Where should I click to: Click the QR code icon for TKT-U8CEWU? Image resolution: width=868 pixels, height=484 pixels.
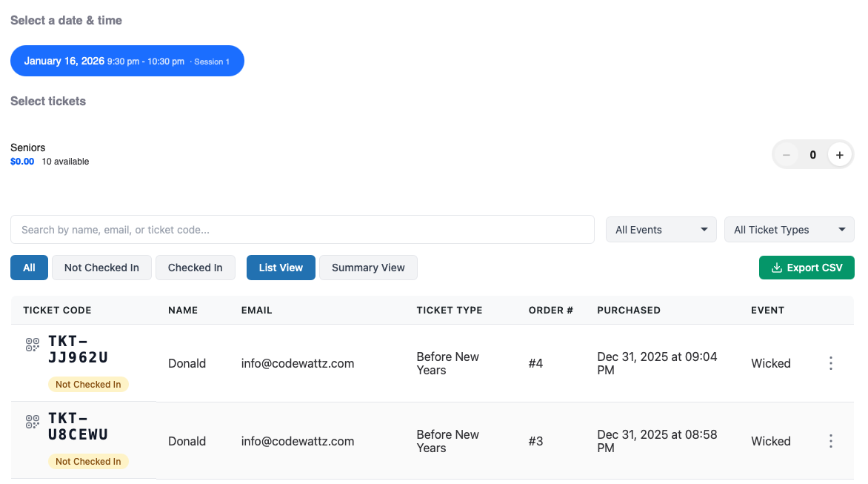click(32, 421)
